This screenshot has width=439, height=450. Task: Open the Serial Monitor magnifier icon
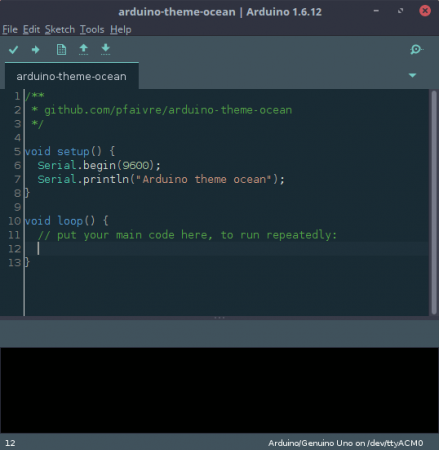point(416,50)
